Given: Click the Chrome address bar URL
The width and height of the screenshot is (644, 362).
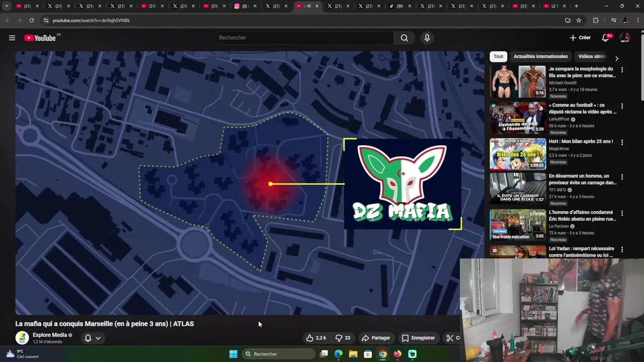Looking at the screenshot, I should tap(91, 21).
